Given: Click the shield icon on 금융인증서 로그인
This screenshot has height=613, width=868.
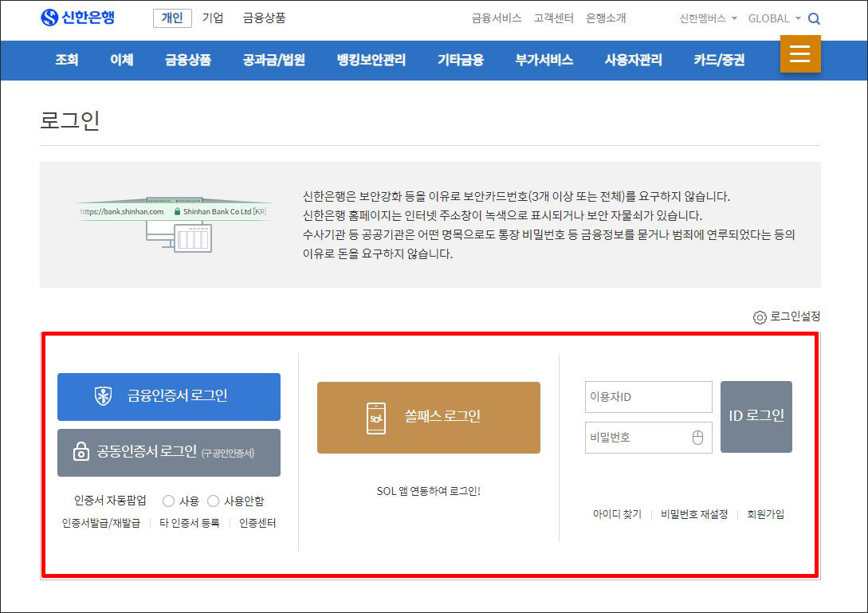Looking at the screenshot, I should (103, 396).
